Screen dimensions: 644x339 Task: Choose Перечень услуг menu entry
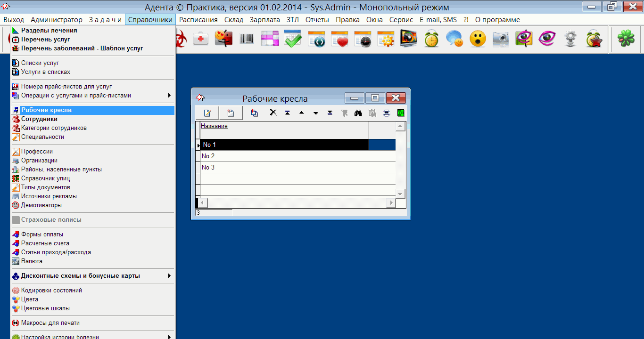click(45, 40)
